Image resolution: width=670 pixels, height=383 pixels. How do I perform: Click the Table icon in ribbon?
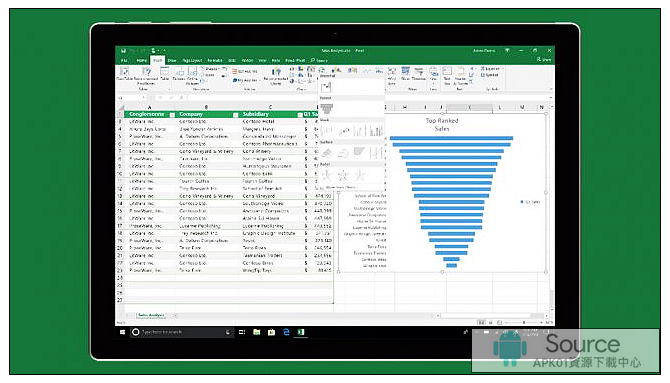[x=165, y=74]
